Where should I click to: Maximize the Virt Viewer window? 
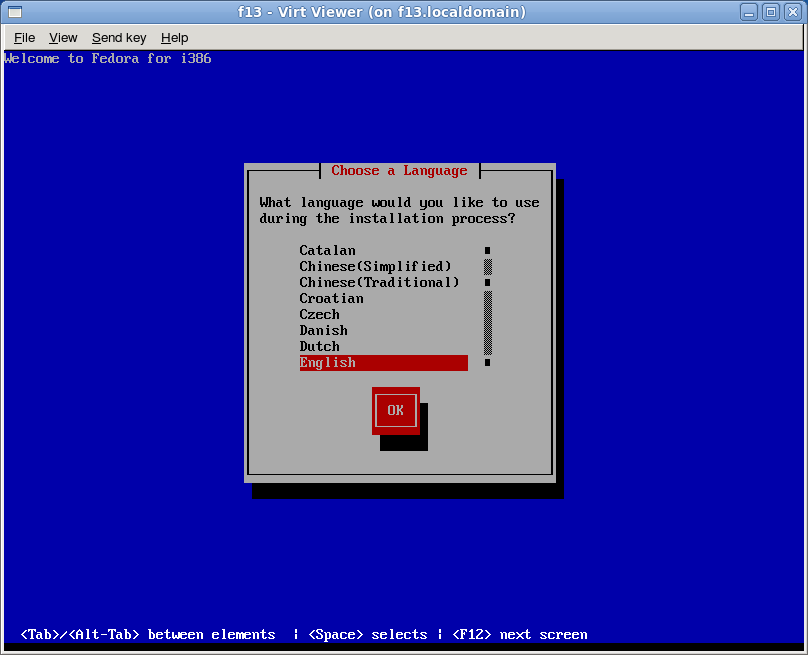[x=771, y=12]
